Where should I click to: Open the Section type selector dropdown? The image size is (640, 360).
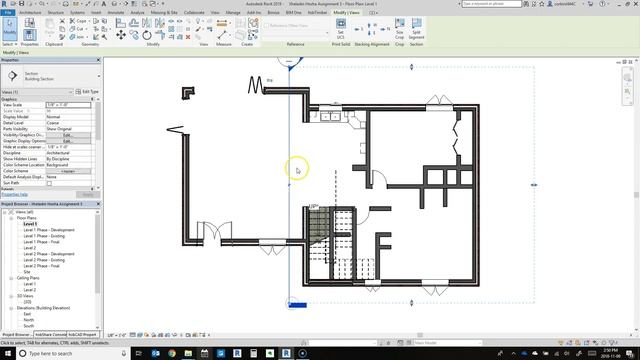pyautogui.click(x=98, y=76)
